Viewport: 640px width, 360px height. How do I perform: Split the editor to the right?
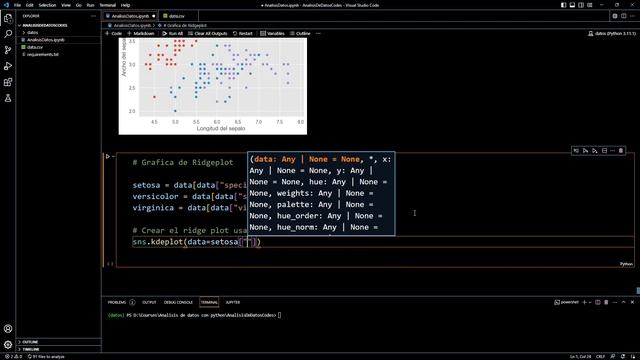624,16
